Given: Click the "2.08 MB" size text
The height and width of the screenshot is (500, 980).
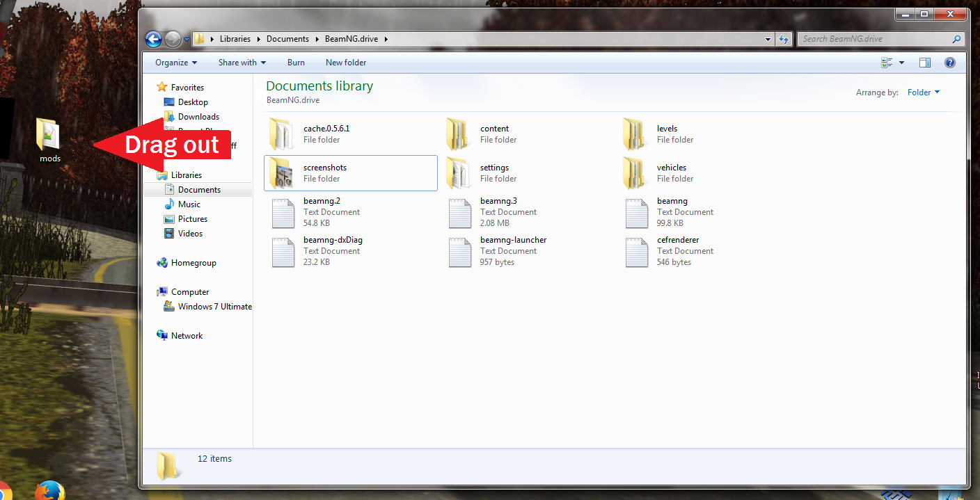Looking at the screenshot, I should 495,223.
